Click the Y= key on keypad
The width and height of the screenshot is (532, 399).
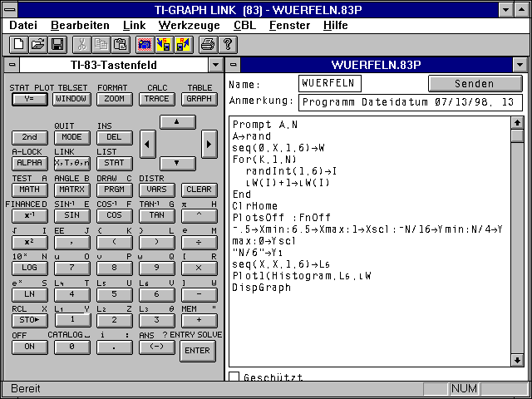[x=30, y=99]
